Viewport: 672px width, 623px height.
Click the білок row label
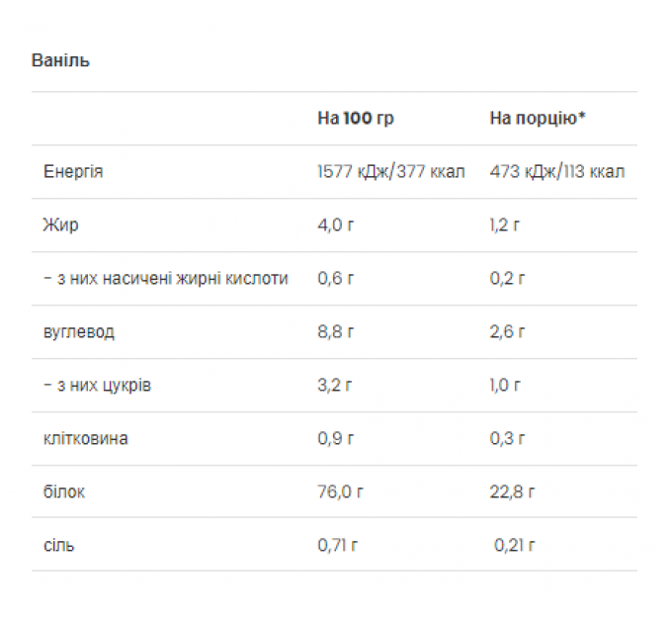(x=64, y=491)
